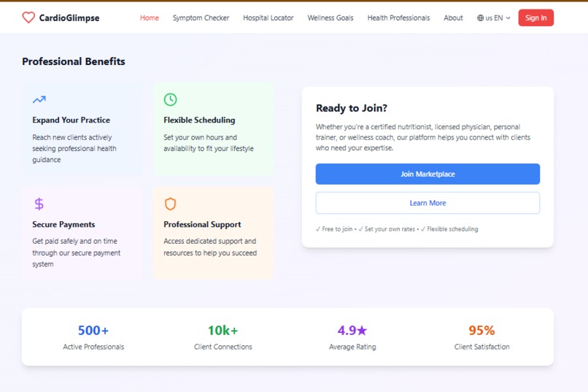Click the trending arrow icon for Expand Your Practice
The image size is (588, 392).
coord(39,99)
